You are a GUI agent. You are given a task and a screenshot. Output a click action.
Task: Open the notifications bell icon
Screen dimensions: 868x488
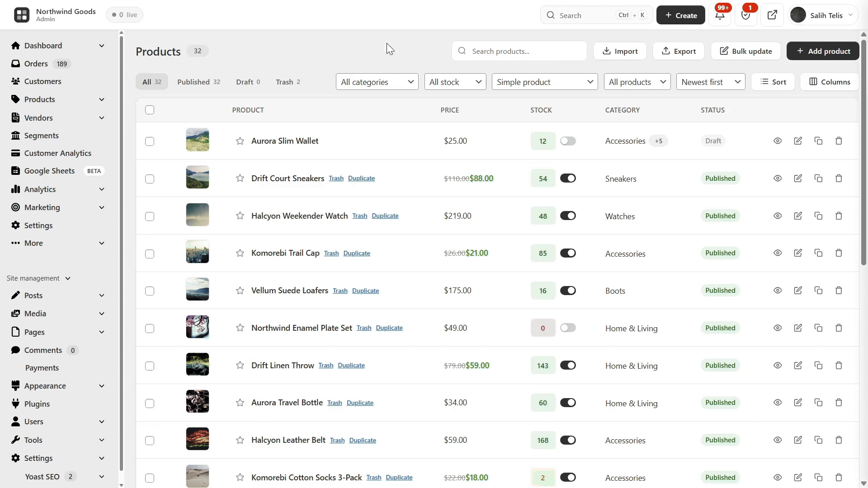[720, 15]
